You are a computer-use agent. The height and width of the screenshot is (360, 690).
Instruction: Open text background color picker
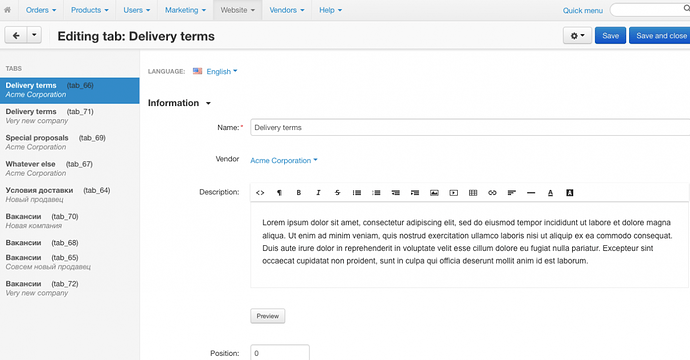pyautogui.click(x=569, y=193)
